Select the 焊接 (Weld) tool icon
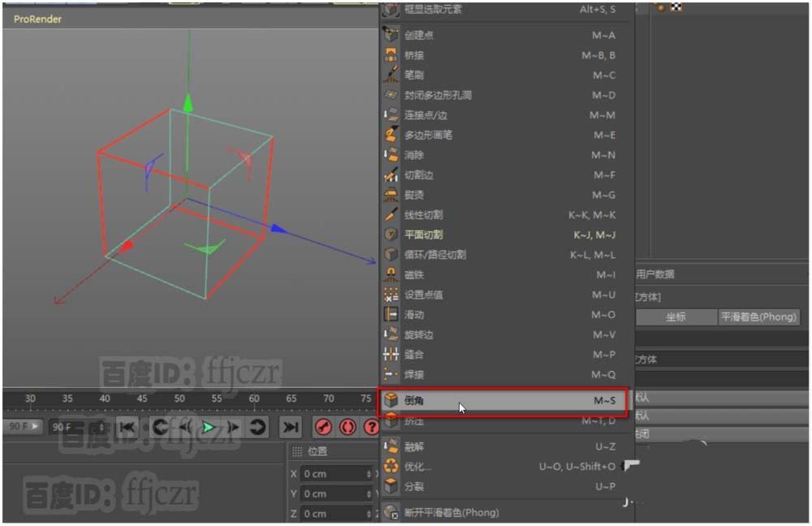Image resolution: width=812 pixels, height=526 pixels. (389, 374)
